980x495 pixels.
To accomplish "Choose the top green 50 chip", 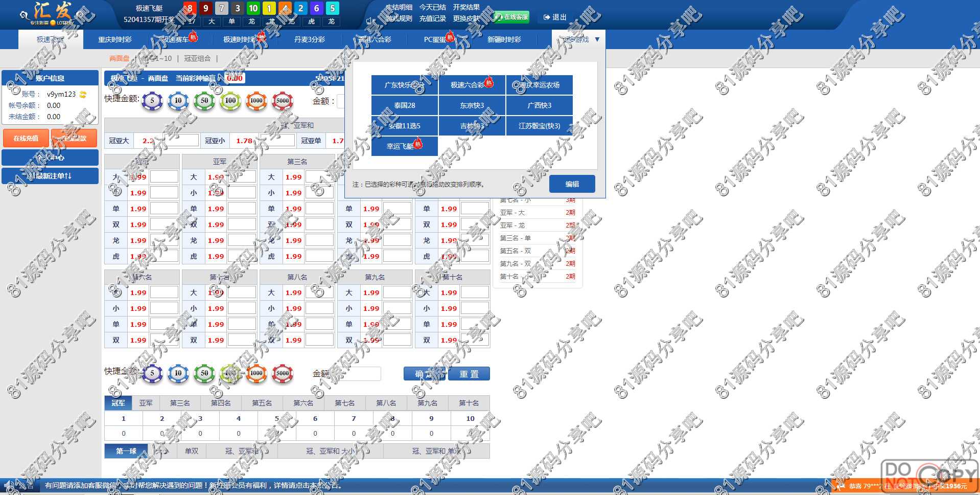I will pos(204,101).
